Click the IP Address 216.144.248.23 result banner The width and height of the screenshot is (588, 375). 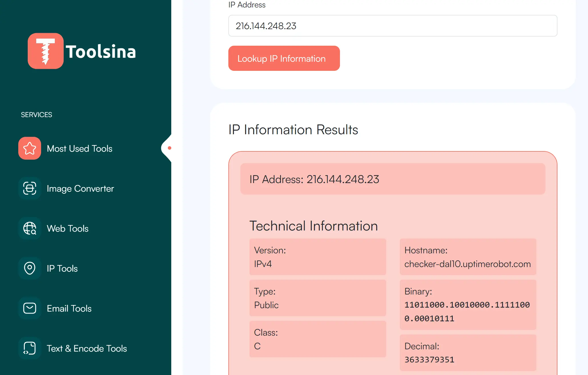392,179
